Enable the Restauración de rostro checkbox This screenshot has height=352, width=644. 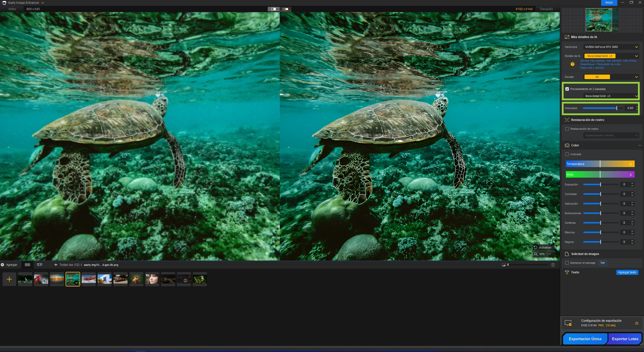point(567,129)
